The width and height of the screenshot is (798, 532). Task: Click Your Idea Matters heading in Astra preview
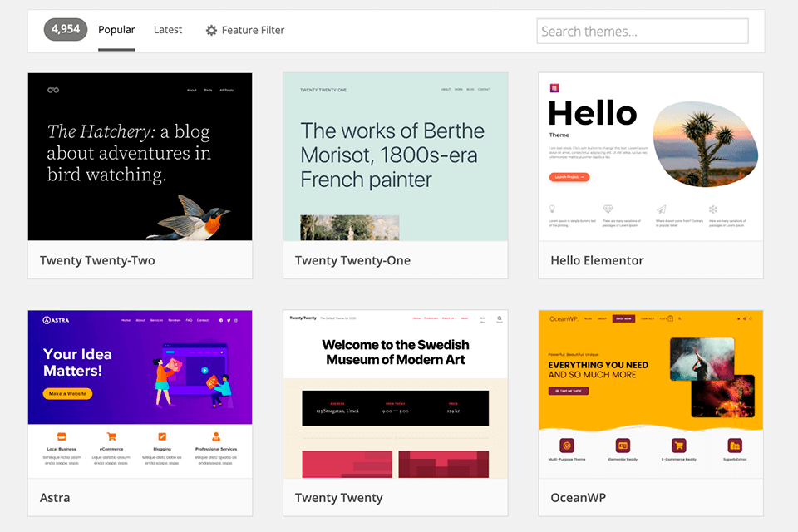coord(77,362)
